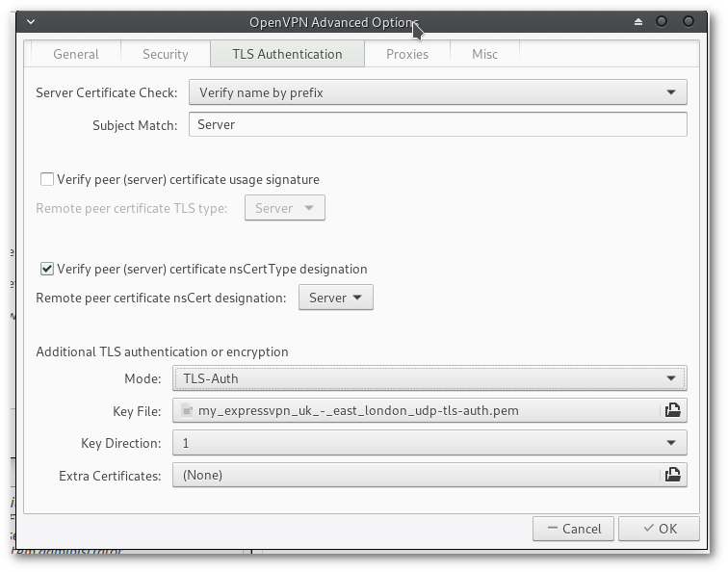This screenshot has width=728, height=572.
Task: Open the Misc tab
Action: coord(484,54)
